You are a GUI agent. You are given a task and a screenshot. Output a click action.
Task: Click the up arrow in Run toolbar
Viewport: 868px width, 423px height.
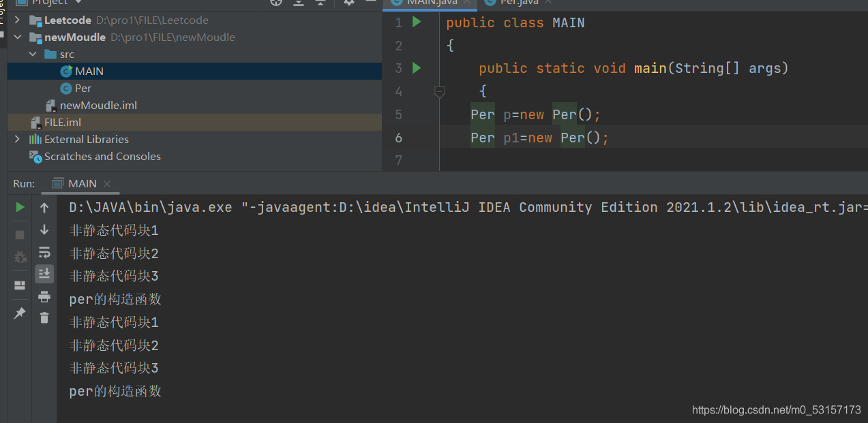(x=44, y=208)
